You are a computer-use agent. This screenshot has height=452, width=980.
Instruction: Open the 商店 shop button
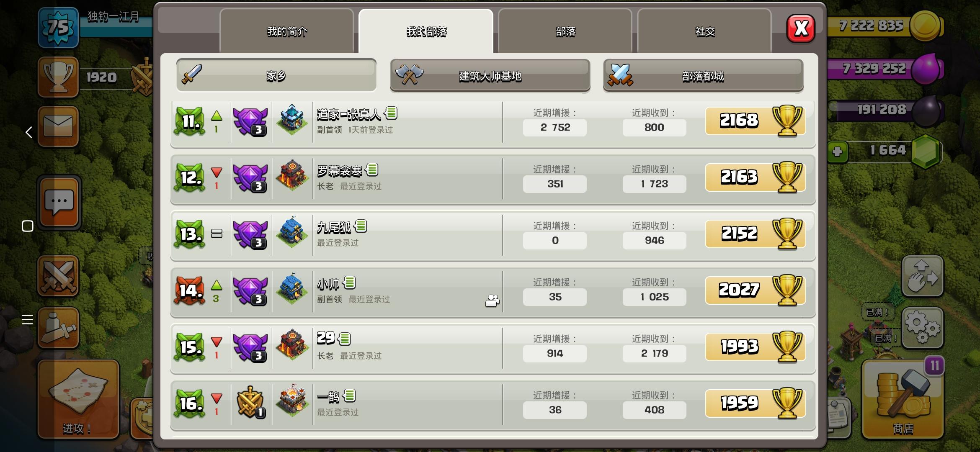pyautogui.click(x=903, y=399)
